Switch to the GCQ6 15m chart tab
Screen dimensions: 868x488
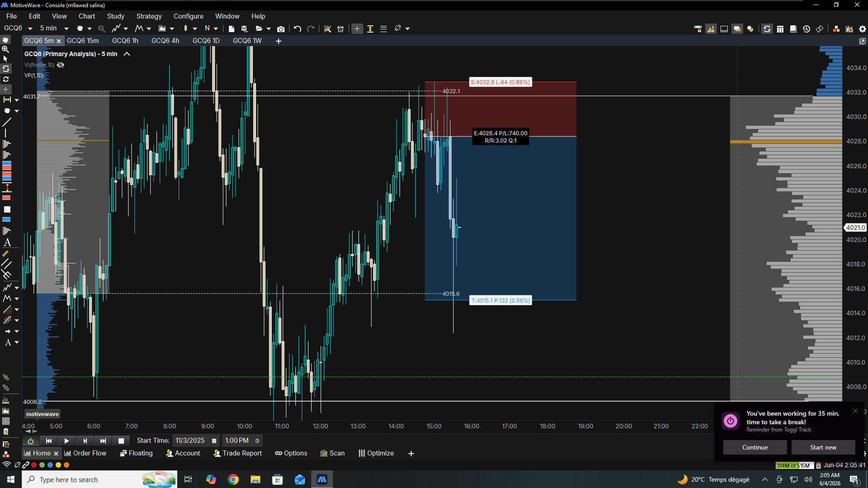coord(83,41)
